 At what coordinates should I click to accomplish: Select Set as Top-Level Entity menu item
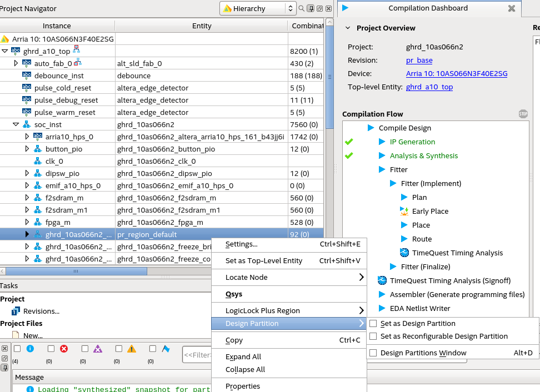click(x=263, y=260)
